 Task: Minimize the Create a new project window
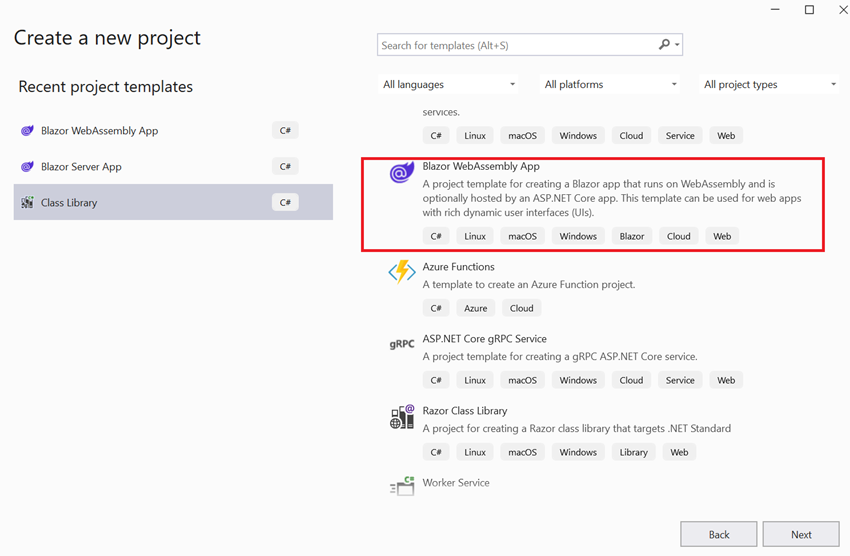(x=775, y=10)
